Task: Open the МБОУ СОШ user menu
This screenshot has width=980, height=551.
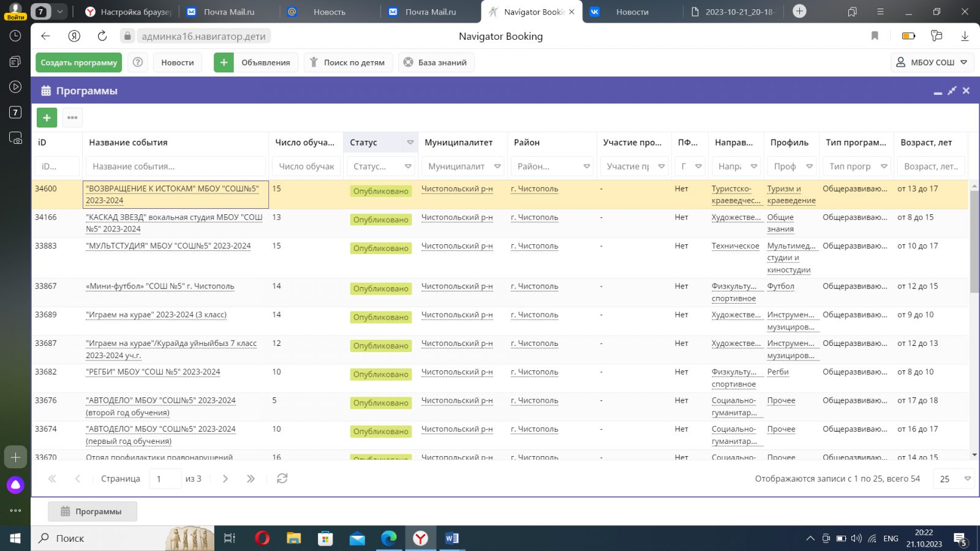Action: click(932, 62)
